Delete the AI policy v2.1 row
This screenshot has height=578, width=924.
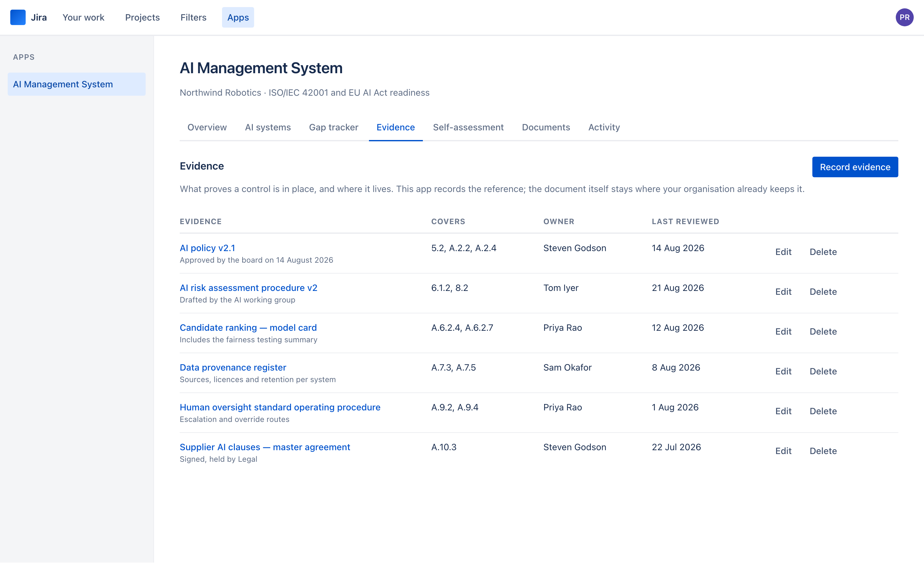coord(823,252)
